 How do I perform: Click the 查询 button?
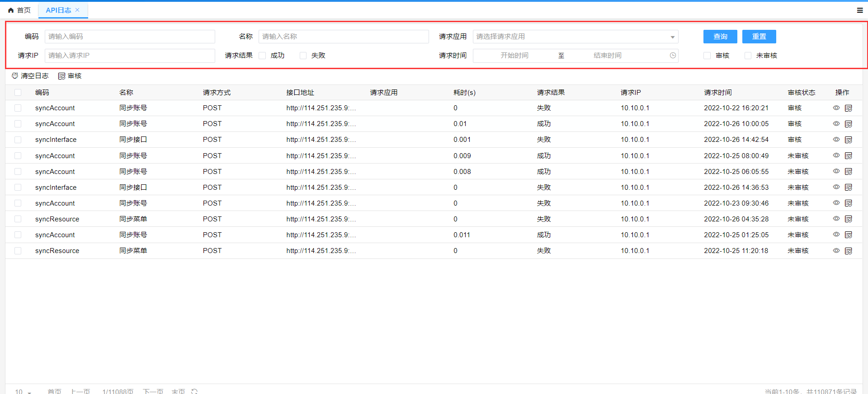click(720, 37)
